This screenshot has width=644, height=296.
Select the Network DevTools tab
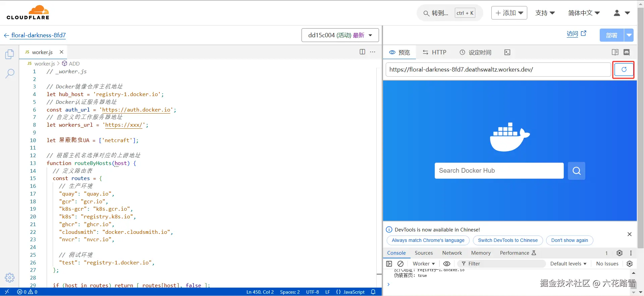click(452, 253)
